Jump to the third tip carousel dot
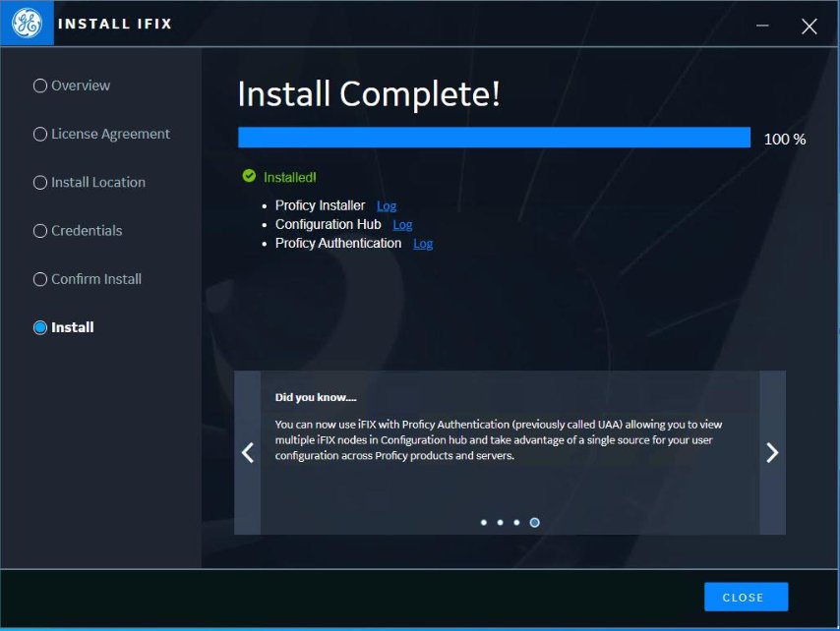The image size is (840, 631). click(516, 522)
